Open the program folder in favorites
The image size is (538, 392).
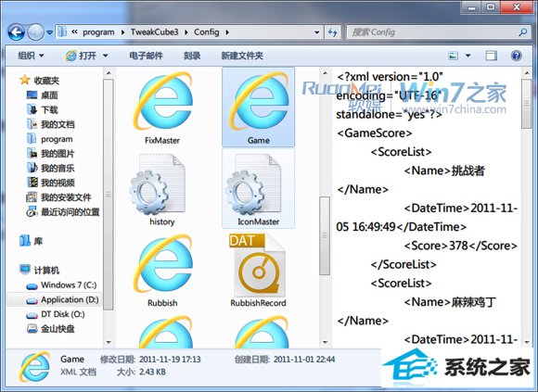50,139
